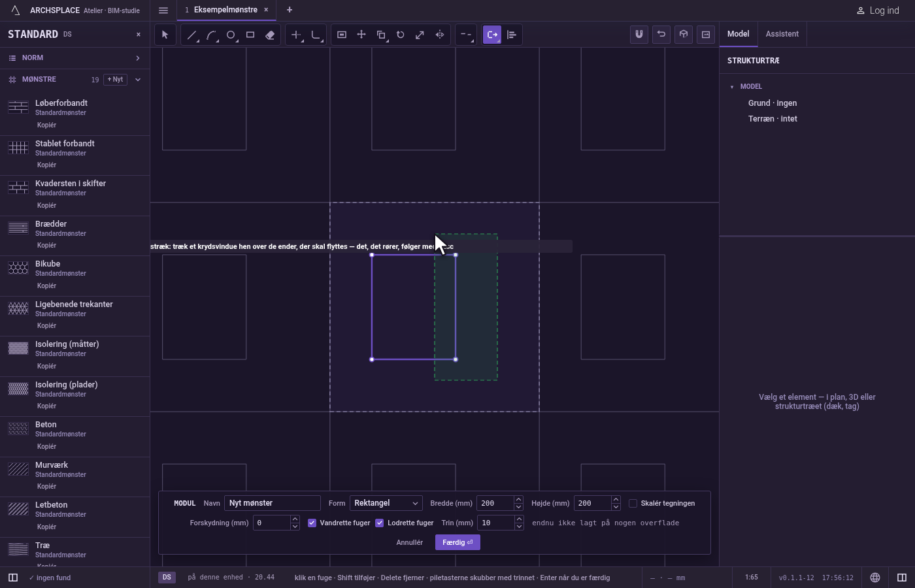This screenshot has height=588, width=915.
Task: Enable the Skalér tegningen checkbox
Action: tap(633, 503)
